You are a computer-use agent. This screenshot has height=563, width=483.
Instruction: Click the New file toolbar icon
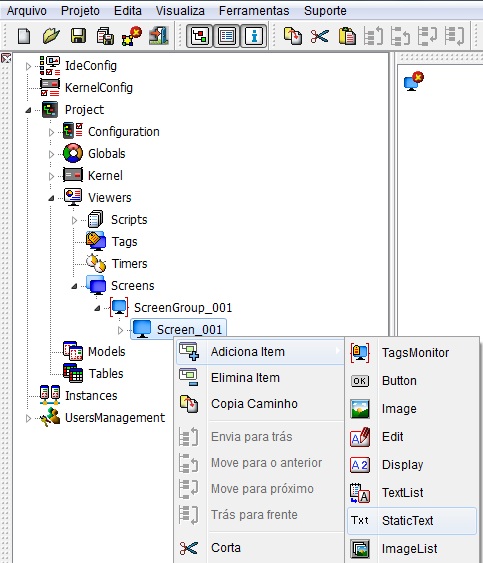pos(24,36)
